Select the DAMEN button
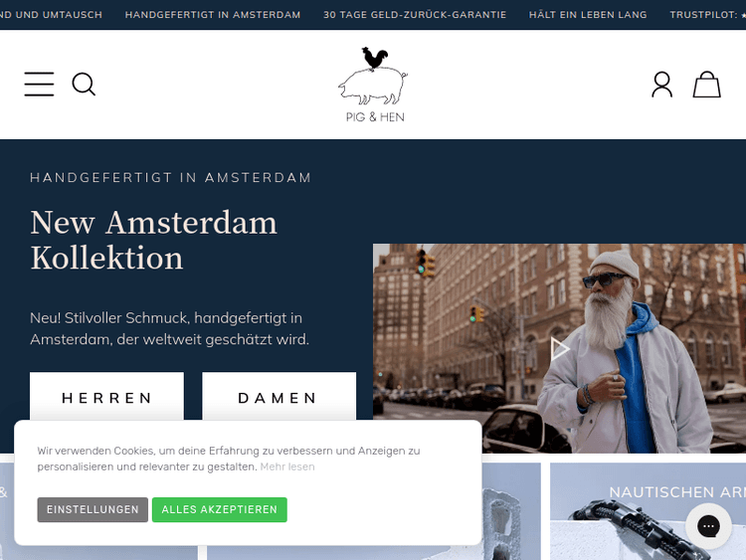This screenshot has width=746, height=560. [x=279, y=396]
